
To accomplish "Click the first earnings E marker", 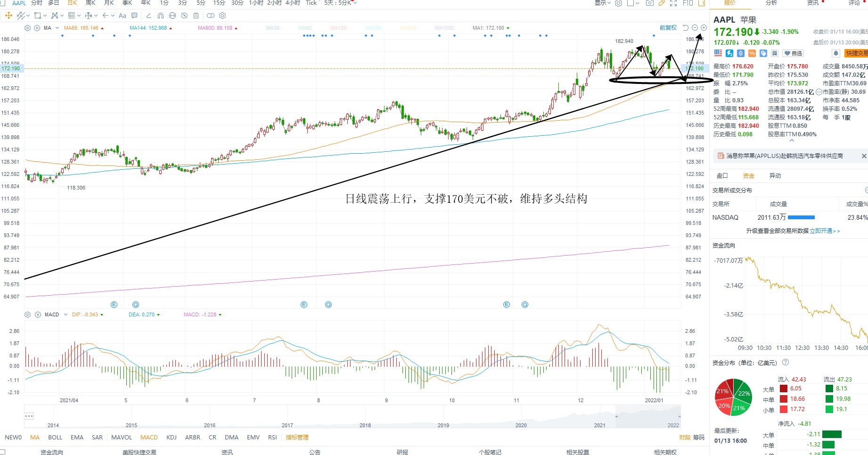I will (x=114, y=305).
